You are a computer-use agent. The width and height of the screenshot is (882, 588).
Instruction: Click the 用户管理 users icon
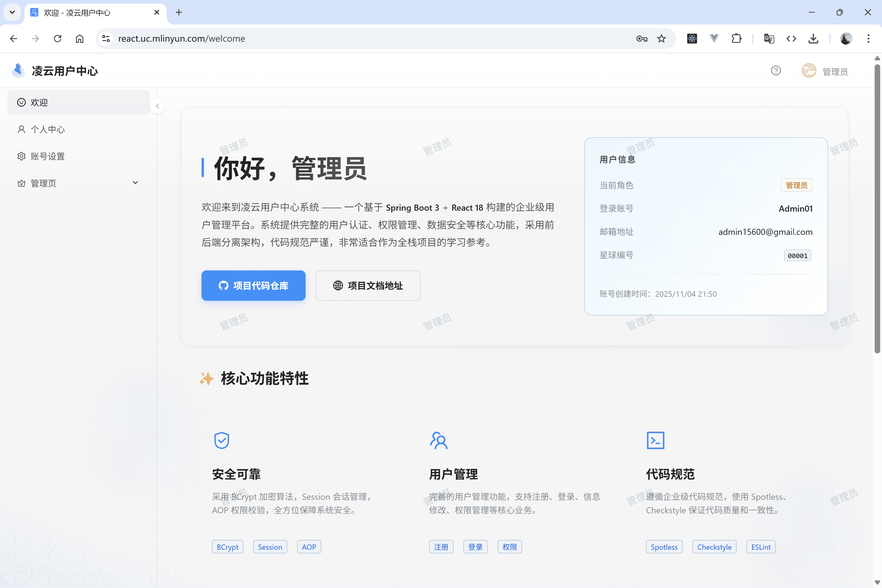point(439,440)
